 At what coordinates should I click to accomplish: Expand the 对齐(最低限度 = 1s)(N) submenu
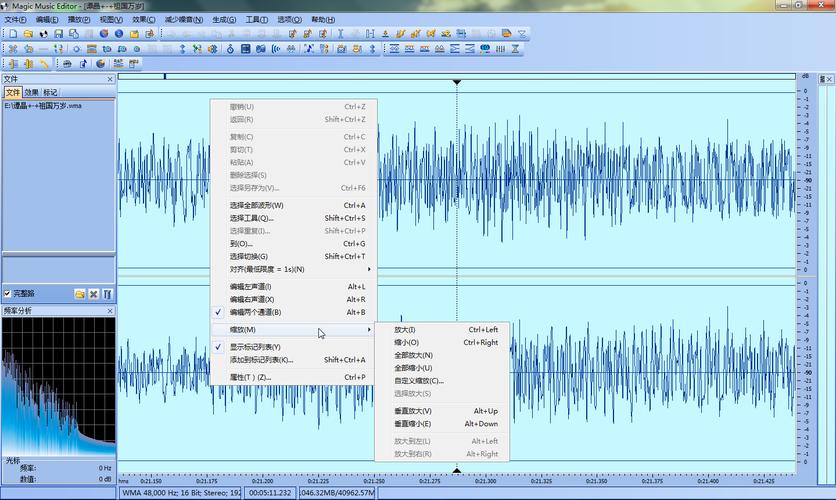pos(294,270)
